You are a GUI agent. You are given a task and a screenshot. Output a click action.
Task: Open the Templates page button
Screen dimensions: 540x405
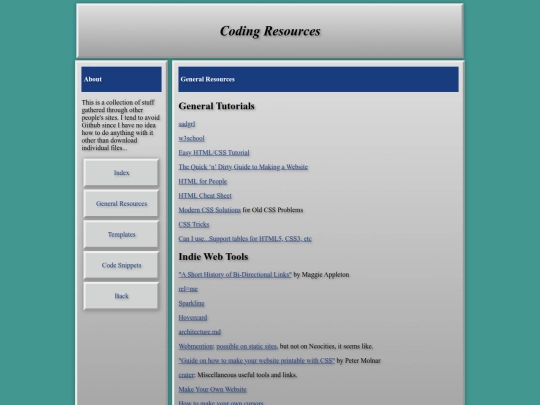click(x=121, y=235)
